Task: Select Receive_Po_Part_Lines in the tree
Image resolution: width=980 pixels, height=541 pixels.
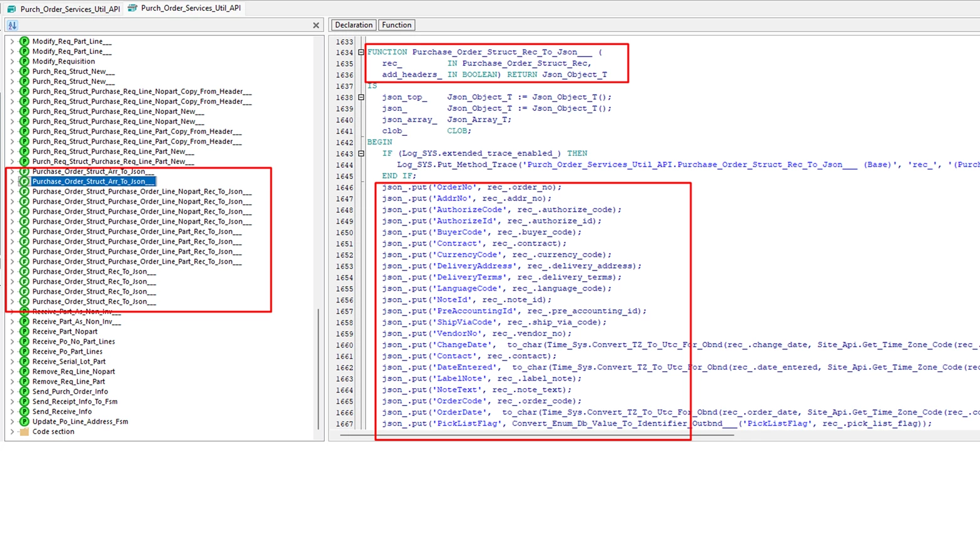Action: (x=68, y=351)
